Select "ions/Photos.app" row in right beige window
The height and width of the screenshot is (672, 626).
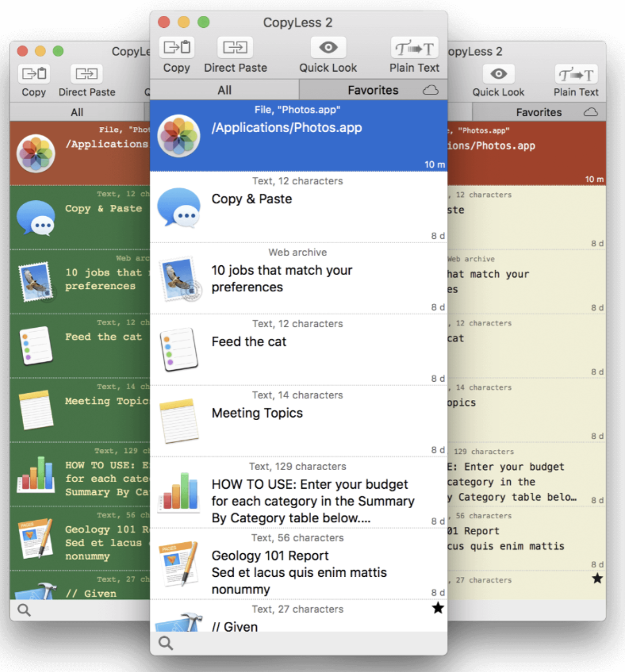526,153
